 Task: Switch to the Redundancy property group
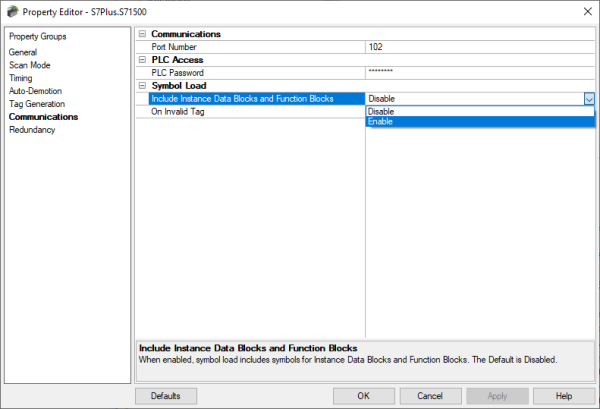click(32, 130)
